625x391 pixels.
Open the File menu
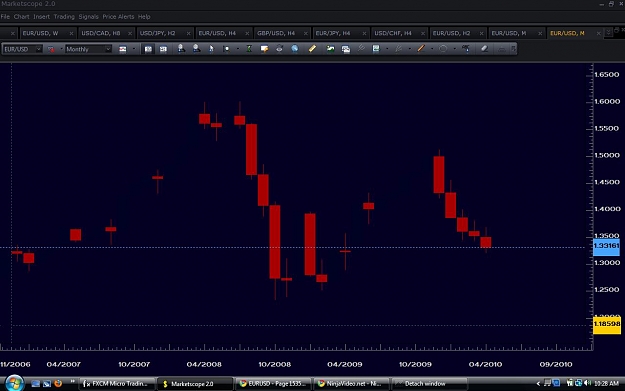coord(5,17)
